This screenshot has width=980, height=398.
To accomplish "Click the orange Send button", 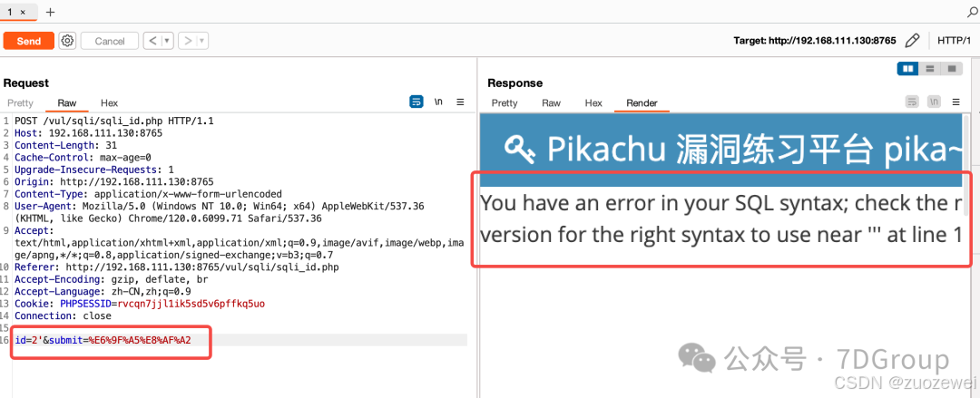I will coord(29,41).
